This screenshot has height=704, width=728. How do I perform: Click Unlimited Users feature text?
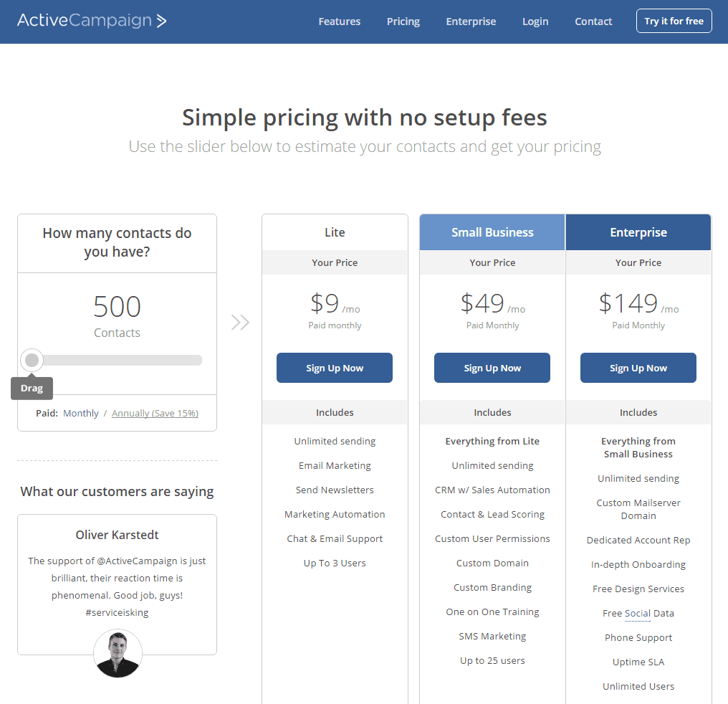tap(638, 686)
